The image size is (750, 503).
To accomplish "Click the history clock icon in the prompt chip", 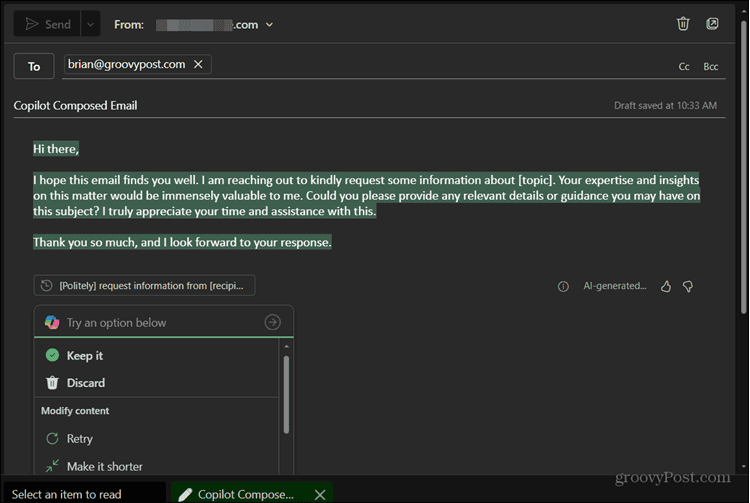I will tap(46, 285).
